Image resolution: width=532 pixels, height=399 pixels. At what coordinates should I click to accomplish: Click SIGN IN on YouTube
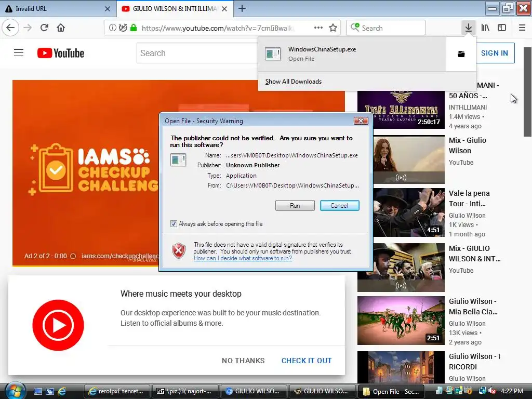[495, 53]
